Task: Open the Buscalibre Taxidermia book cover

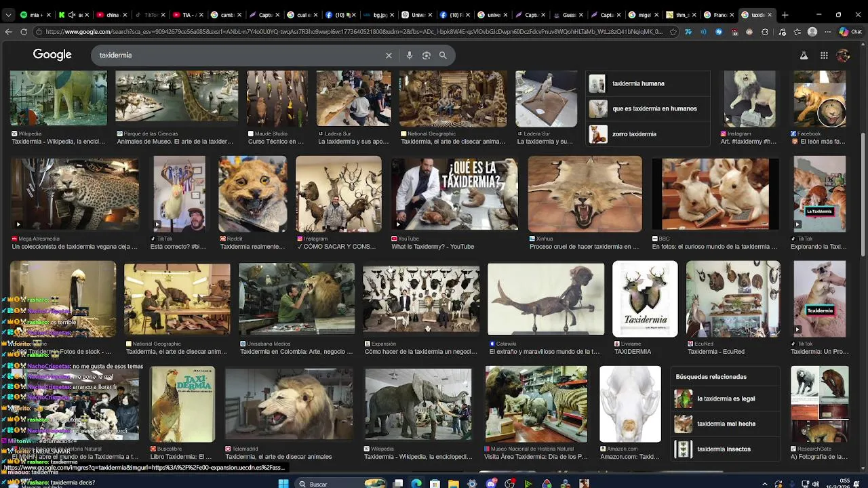Action: coord(182,404)
